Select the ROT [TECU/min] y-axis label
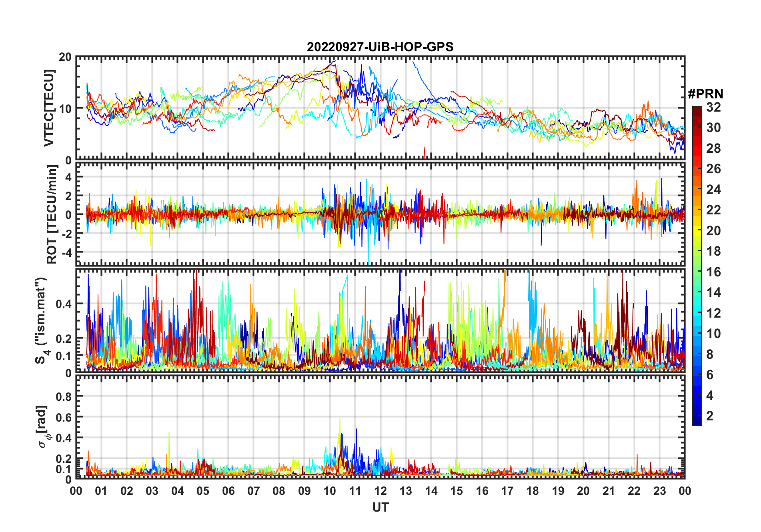Image resolution: width=761 pixels, height=532 pixels. point(52,214)
